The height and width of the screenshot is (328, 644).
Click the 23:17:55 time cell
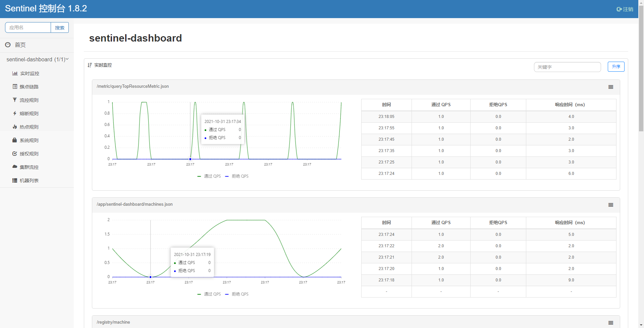point(386,128)
